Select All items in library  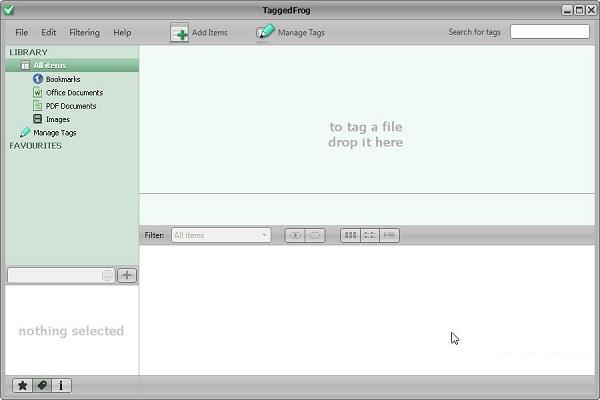point(72,65)
